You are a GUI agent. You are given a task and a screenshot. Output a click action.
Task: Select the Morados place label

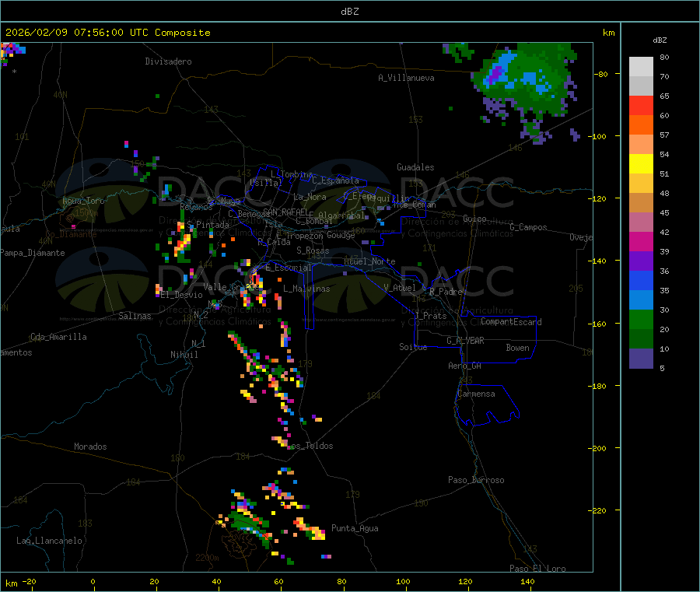91,447
